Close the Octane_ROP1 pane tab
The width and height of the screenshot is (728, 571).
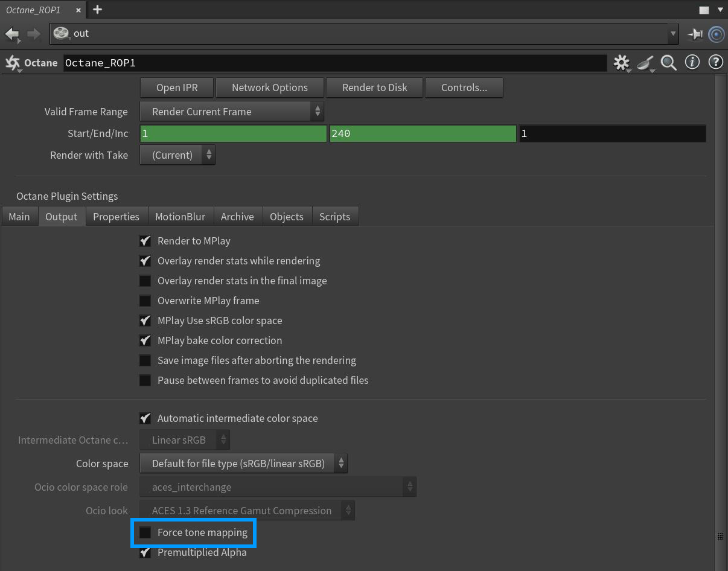78,10
